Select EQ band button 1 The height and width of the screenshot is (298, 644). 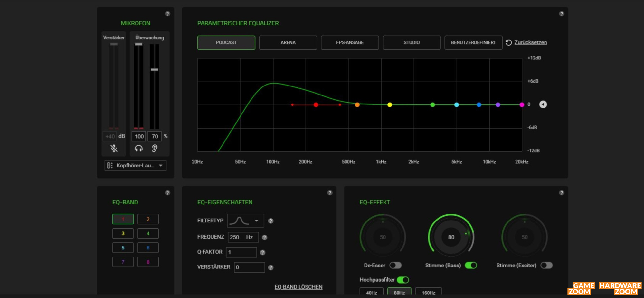click(x=123, y=219)
